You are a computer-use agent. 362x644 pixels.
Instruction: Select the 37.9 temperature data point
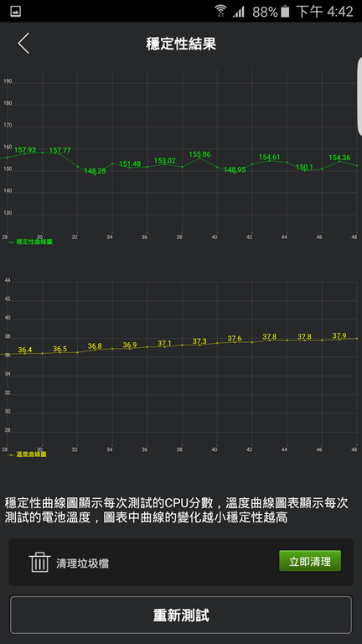pos(339,336)
